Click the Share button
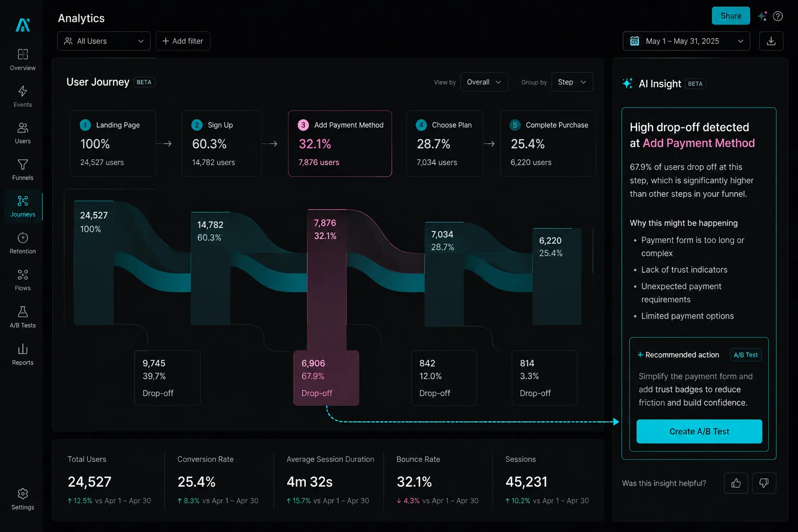798x532 pixels. coord(731,16)
